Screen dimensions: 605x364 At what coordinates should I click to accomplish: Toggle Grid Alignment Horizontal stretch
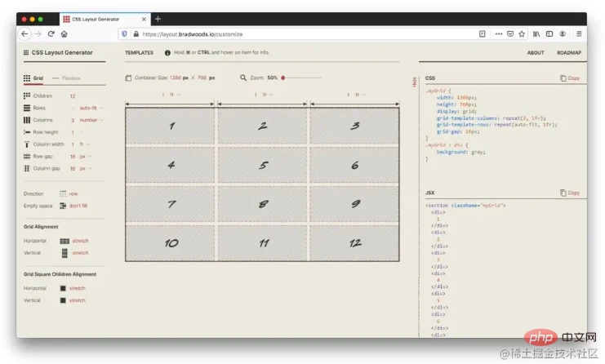point(74,241)
